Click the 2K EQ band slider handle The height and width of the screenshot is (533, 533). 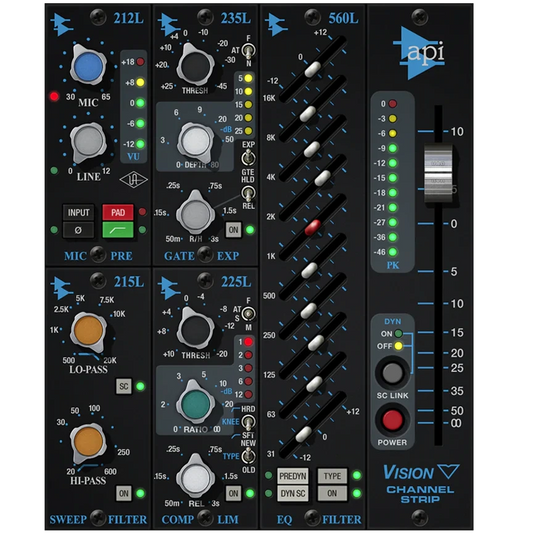(x=322, y=178)
